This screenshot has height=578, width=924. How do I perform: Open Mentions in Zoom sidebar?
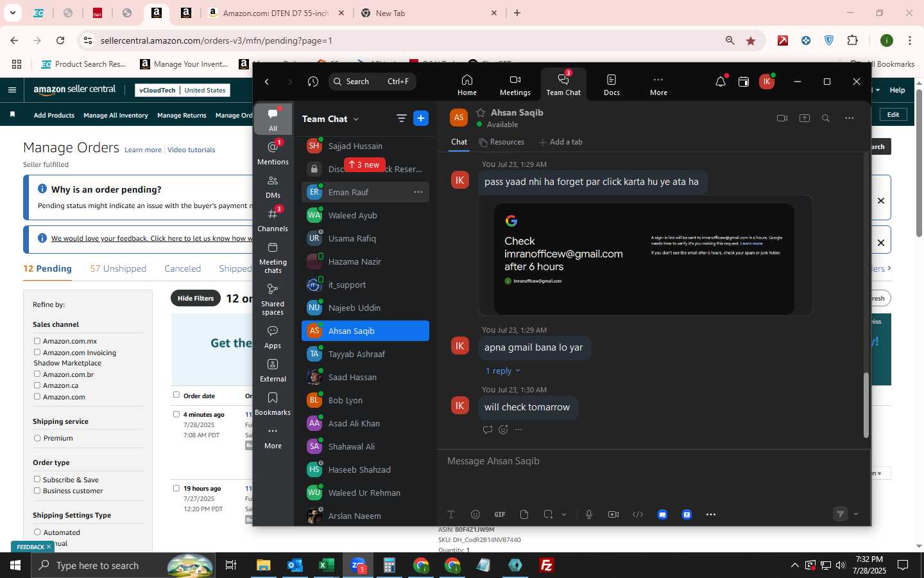[273, 153]
